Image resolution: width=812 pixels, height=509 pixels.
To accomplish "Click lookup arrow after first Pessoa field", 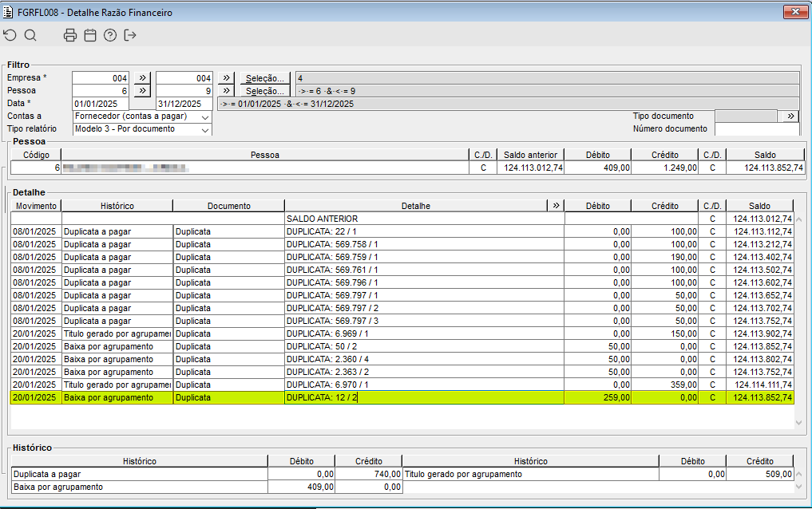I will point(142,90).
